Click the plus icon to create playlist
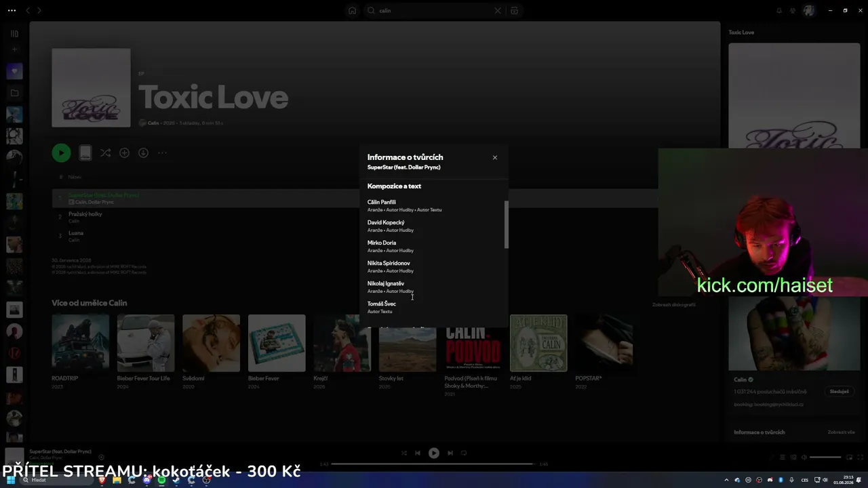 pyautogui.click(x=14, y=49)
